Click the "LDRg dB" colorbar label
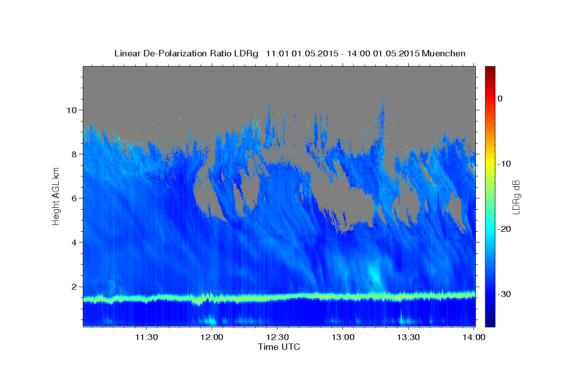Image resolution: width=588 pixels, height=392 pixels. point(516,197)
